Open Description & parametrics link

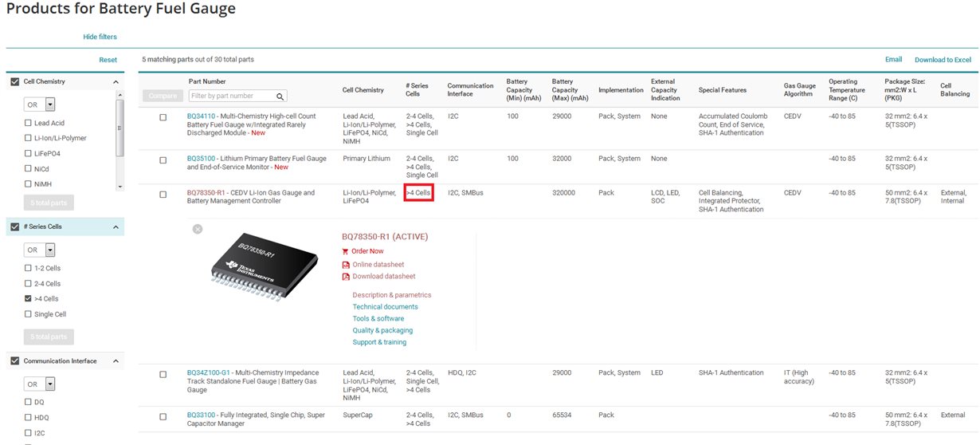392,295
